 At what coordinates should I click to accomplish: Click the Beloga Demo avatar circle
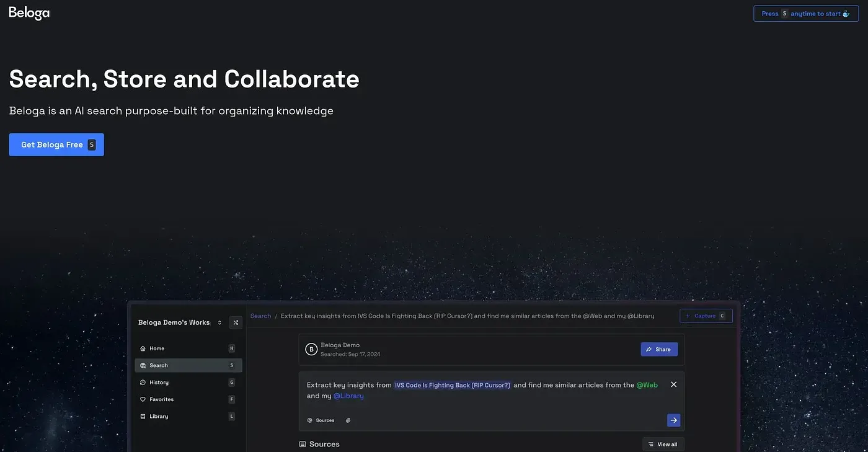311,349
